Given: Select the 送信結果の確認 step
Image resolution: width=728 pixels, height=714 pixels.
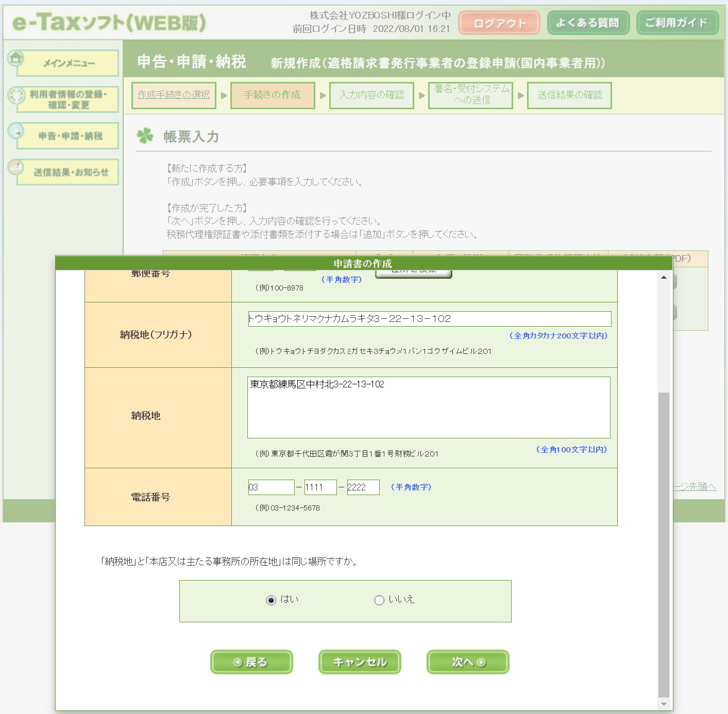Looking at the screenshot, I should pyautogui.click(x=569, y=95).
